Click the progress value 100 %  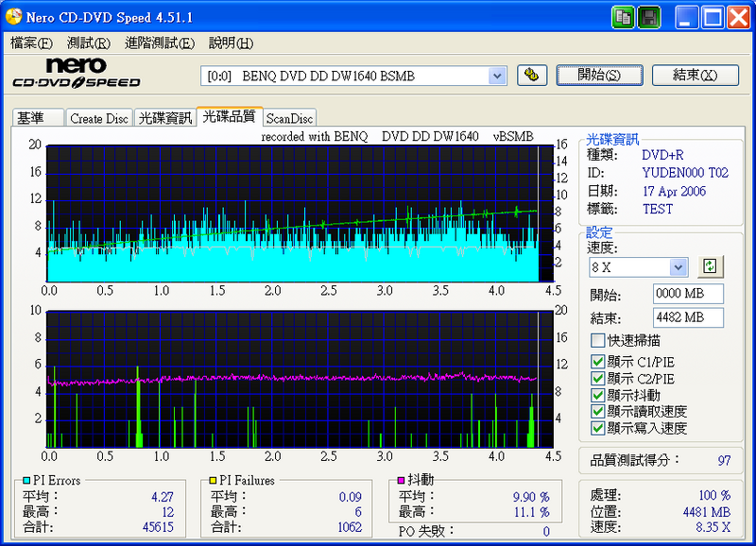(715, 495)
